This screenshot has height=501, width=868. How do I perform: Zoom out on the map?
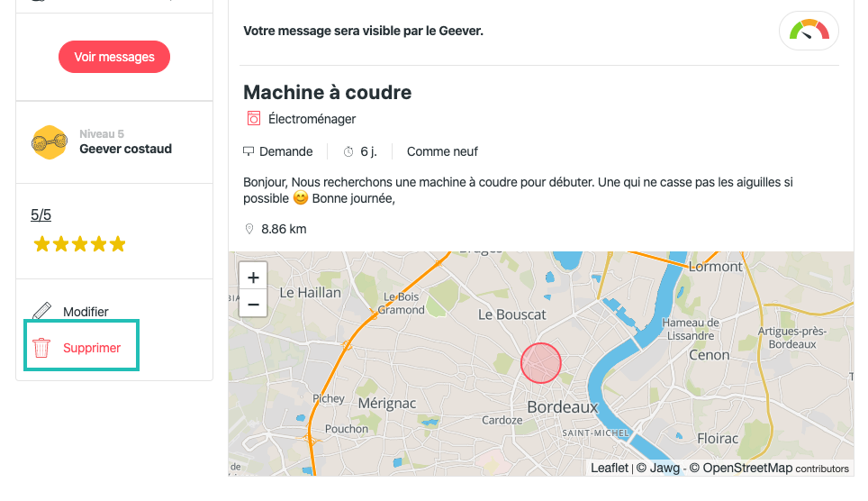253,304
